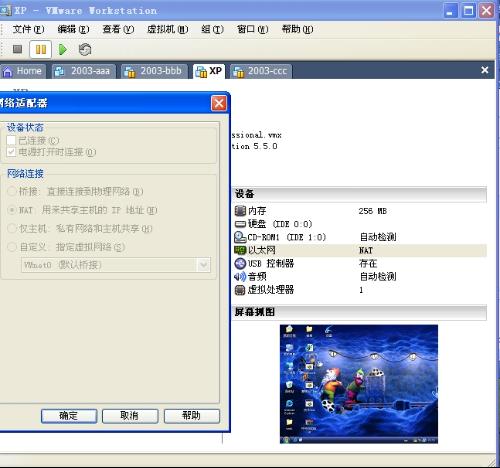Click the Stop (power off) toolbar icon

[17, 49]
